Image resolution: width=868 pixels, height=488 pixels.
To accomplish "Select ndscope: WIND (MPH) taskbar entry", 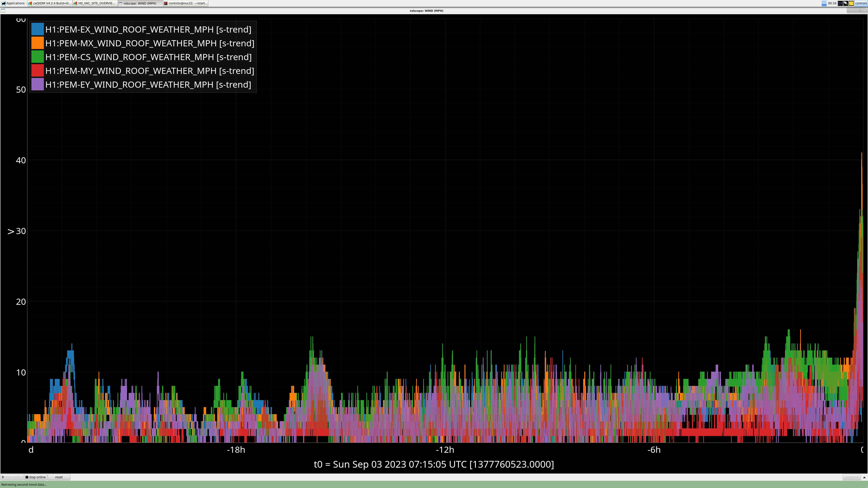I will pos(140,3).
